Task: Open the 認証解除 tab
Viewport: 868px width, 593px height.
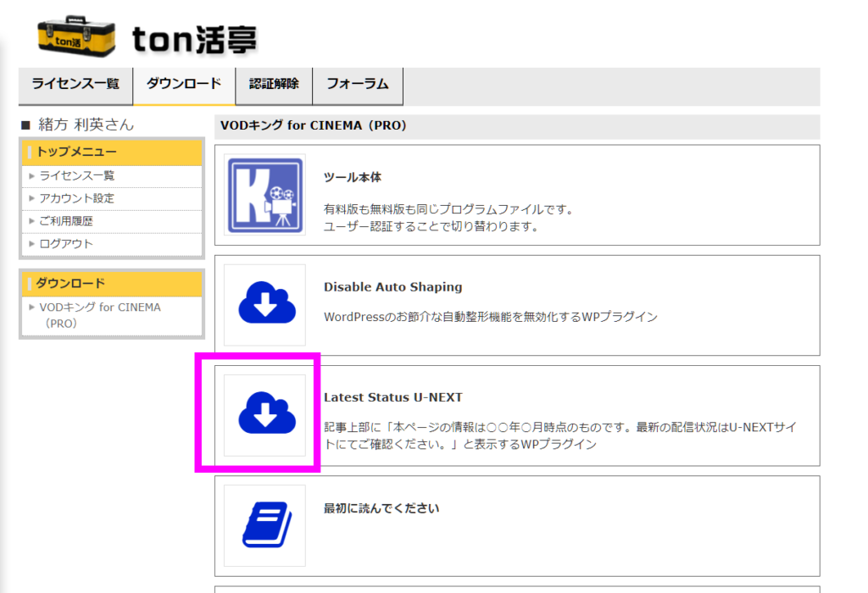Action: (274, 84)
